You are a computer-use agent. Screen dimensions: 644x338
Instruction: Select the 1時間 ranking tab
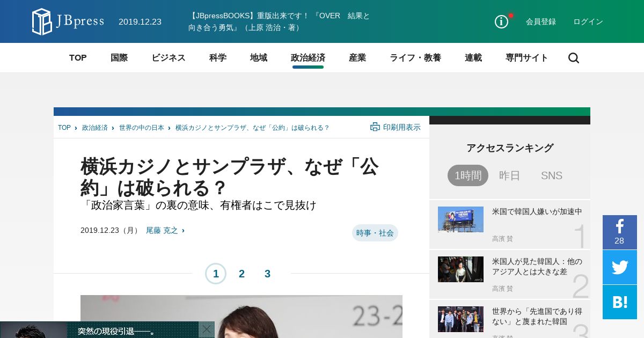point(468,175)
